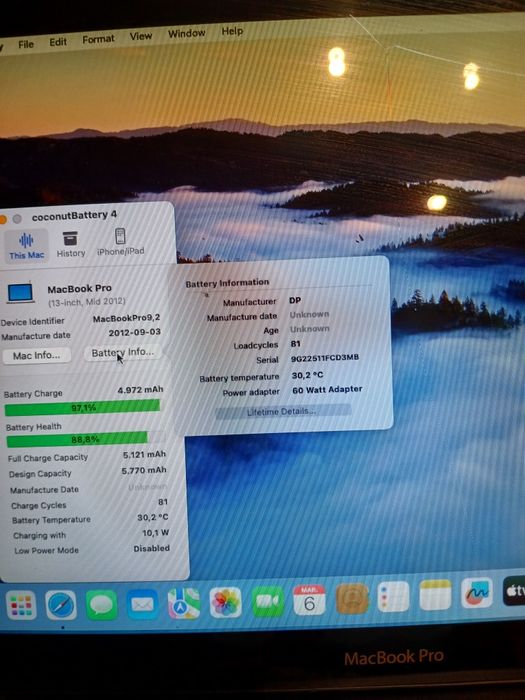Open FaceTime from the Dock

pos(267,601)
